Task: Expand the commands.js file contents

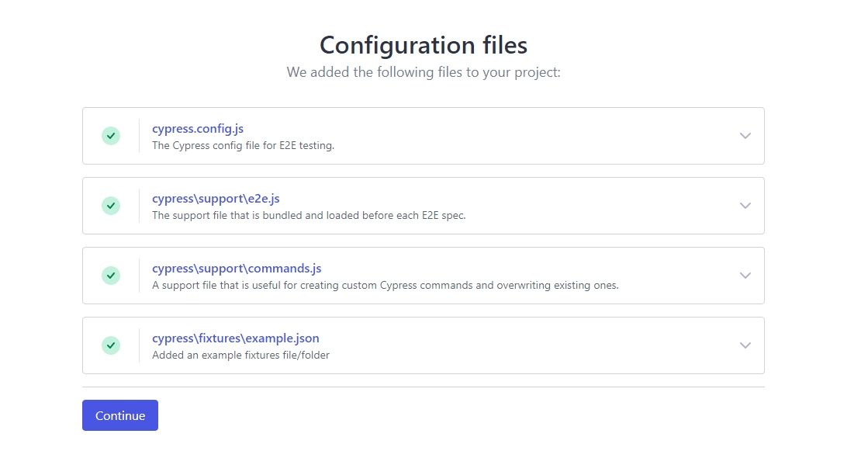Action: tap(745, 276)
